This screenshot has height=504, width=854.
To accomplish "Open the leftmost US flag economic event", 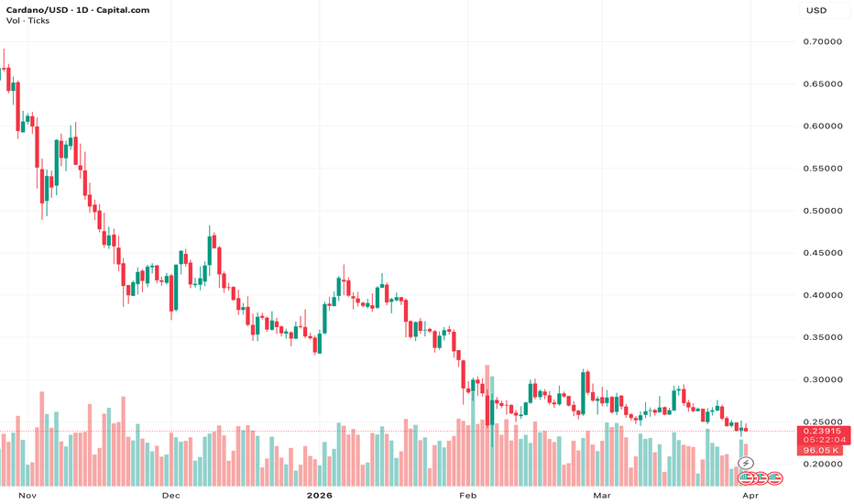I will [x=746, y=477].
